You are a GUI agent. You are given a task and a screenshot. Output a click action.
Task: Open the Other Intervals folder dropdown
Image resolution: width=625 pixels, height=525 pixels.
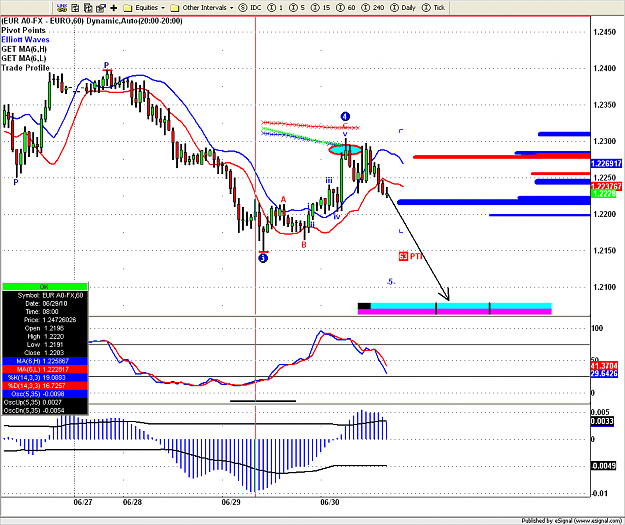pyautogui.click(x=202, y=7)
